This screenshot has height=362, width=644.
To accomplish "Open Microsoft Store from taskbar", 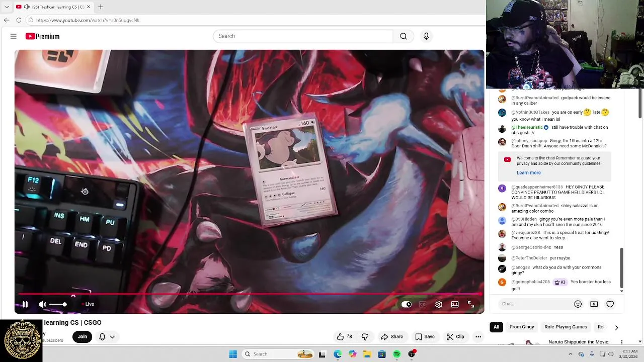I will [x=382, y=354].
